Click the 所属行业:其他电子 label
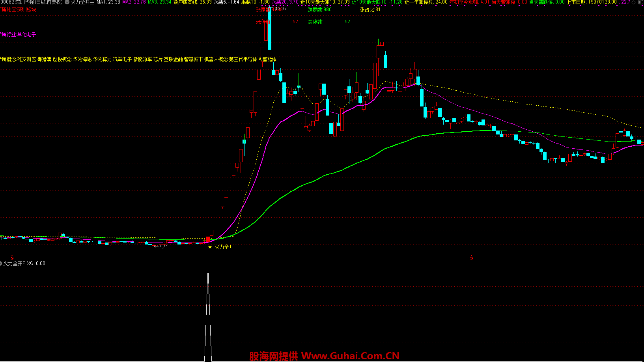The image size is (644, 362). click(x=18, y=35)
